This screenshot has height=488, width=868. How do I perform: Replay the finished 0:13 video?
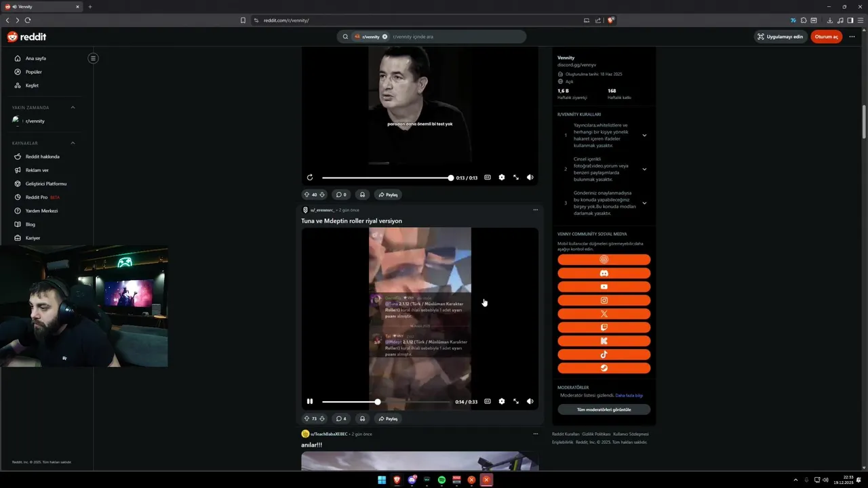(310, 178)
